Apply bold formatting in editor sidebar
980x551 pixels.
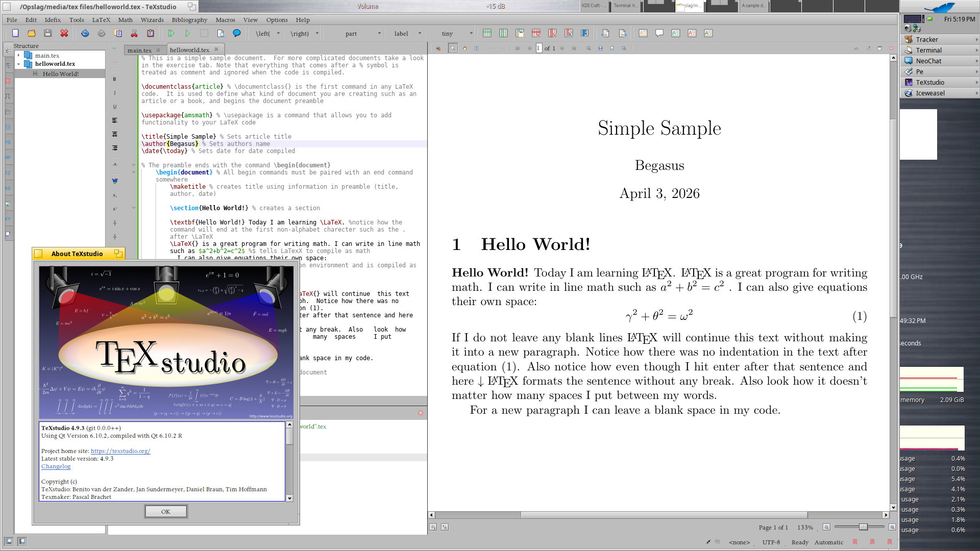click(x=115, y=79)
